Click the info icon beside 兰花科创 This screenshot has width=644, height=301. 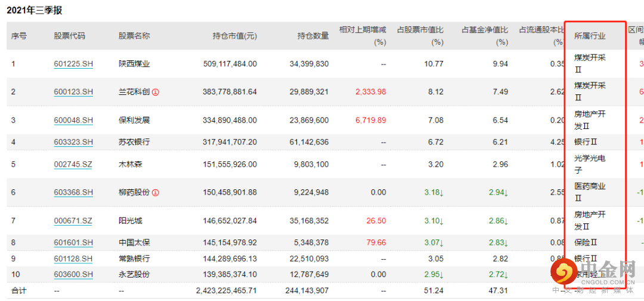click(x=155, y=92)
